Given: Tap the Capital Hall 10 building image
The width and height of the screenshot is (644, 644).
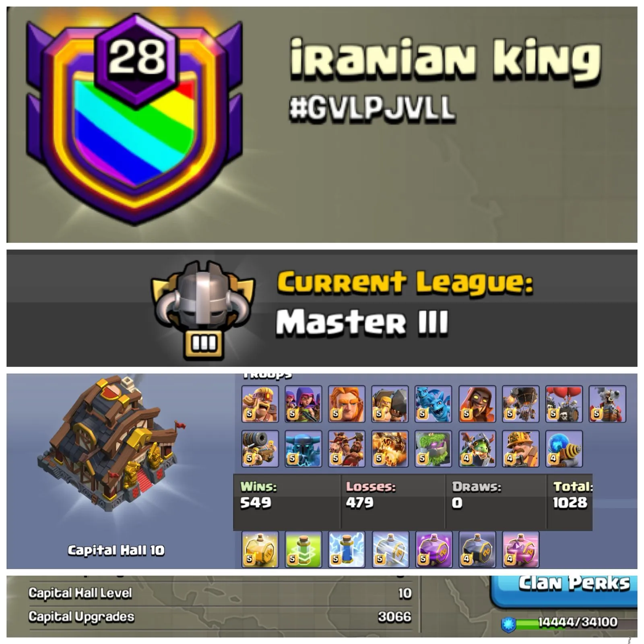Looking at the screenshot, I should pos(113,445).
